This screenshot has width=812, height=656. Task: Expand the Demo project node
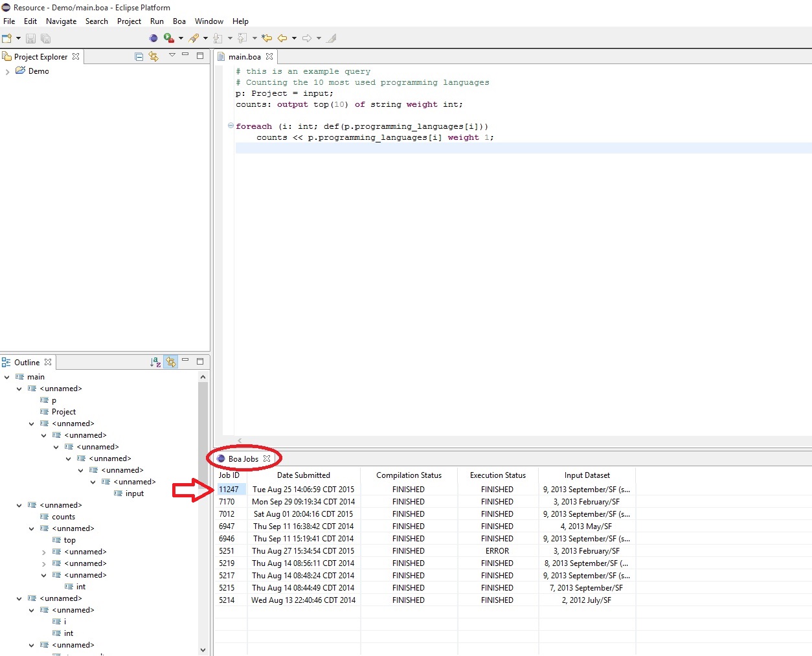7,71
